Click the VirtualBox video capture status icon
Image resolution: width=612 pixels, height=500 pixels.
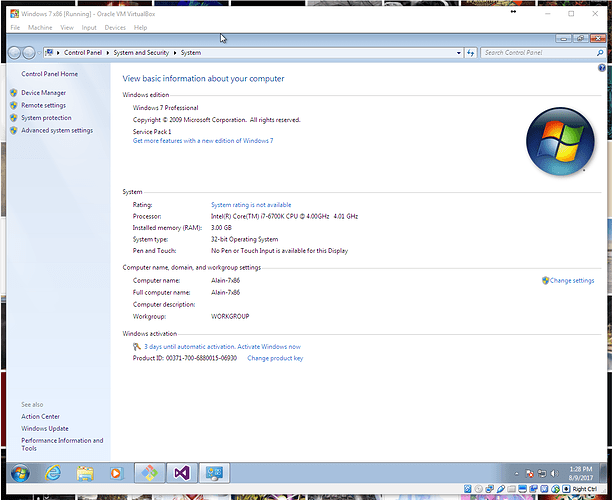534,489
